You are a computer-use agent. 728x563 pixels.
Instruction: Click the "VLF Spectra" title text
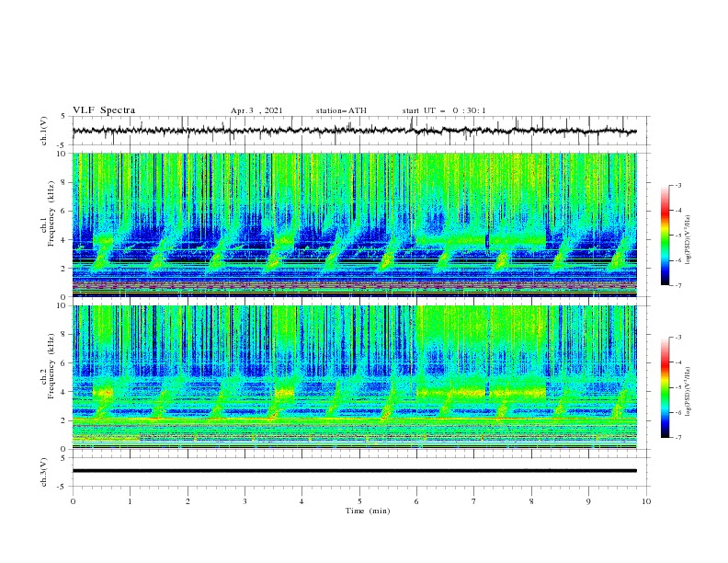tap(104, 110)
